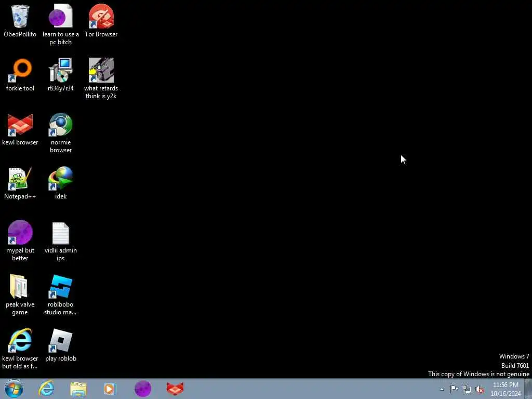
Task: Launch Windows Media Player from the taskbar
Action: click(x=110, y=389)
